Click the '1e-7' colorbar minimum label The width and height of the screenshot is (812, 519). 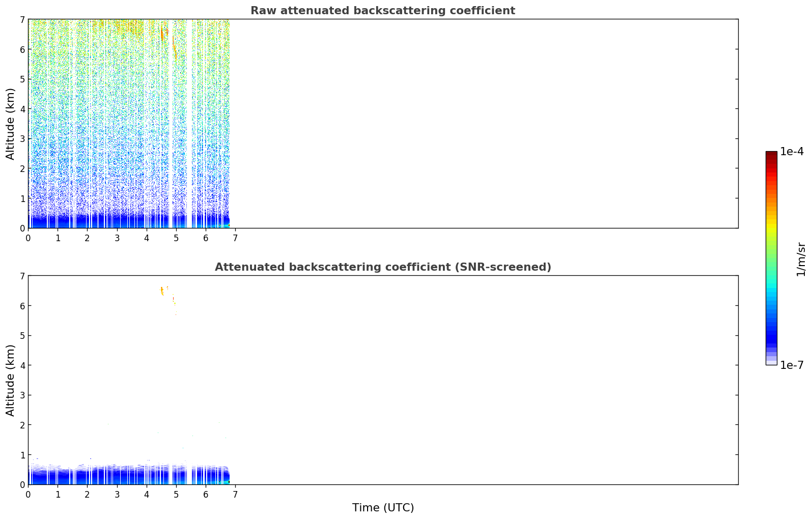point(792,365)
